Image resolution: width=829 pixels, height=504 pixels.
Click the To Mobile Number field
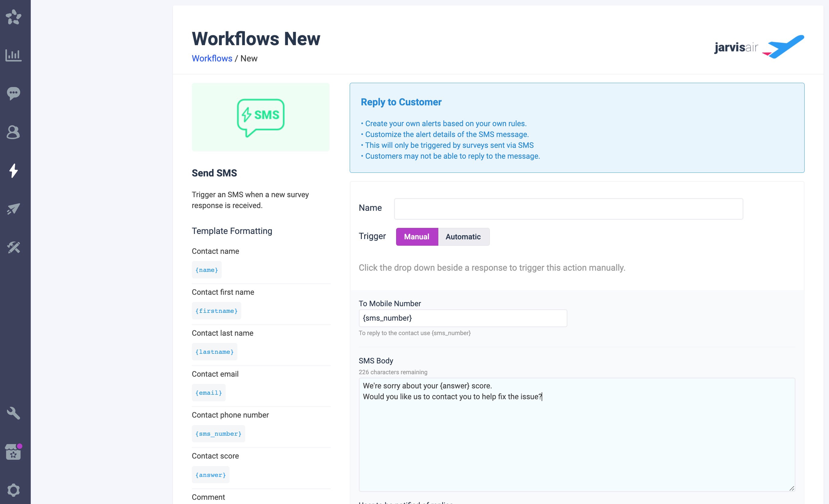463,318
